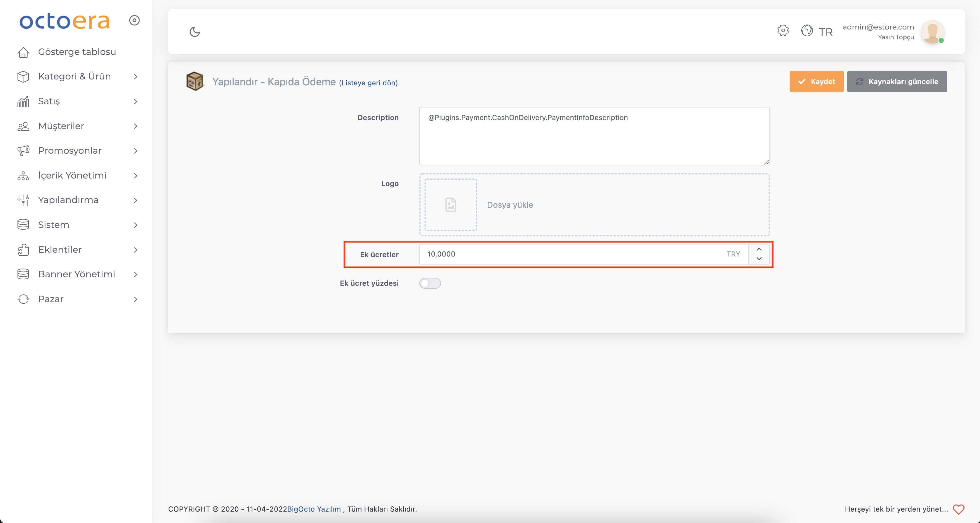This screenshot has width=980, height=523.
Task: Open the Banner Yönetimi menu item
Action: point(77,274)
